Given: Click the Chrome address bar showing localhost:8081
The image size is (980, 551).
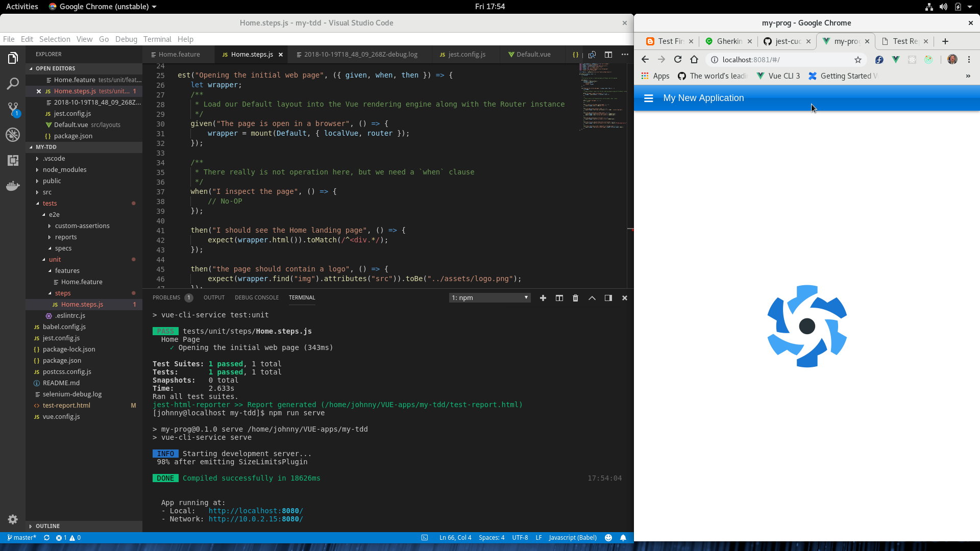Looking at the screenshot, I should point(781,60).
